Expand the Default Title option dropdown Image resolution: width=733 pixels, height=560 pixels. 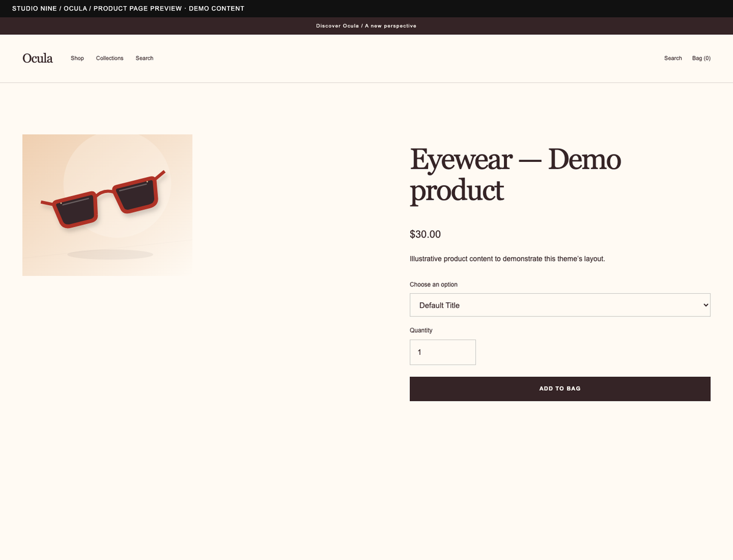pyautogui.click(x=560, y=305)
